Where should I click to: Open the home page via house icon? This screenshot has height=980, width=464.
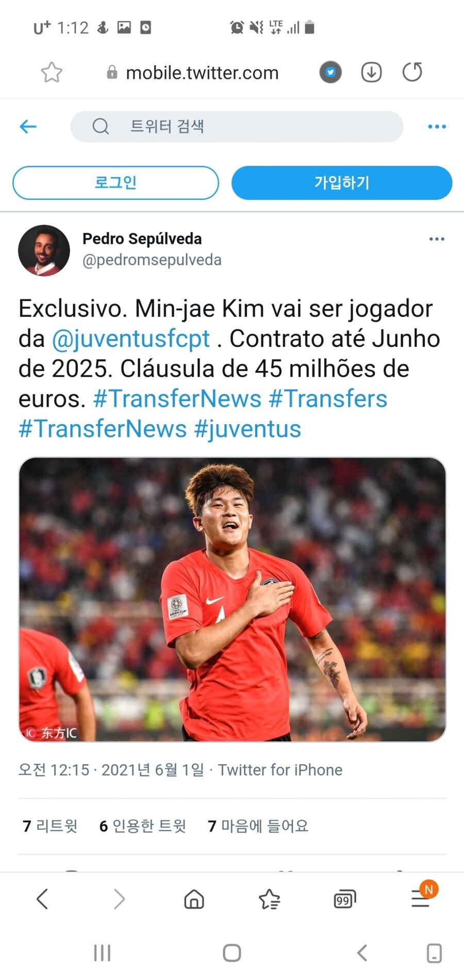(x=194, y=899)
